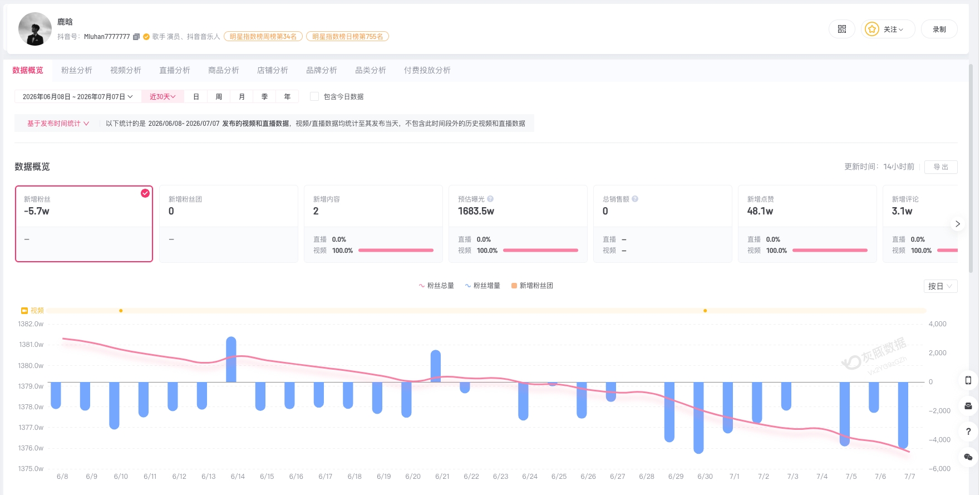The height and width of the screenshot is (495, 980).
Task: Copy the Douyin ID Mluhan7777777
Action: click(136, 37)
